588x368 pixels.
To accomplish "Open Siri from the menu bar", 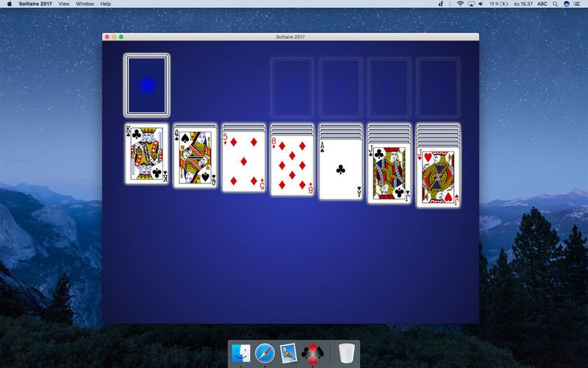I will point(567,4).
